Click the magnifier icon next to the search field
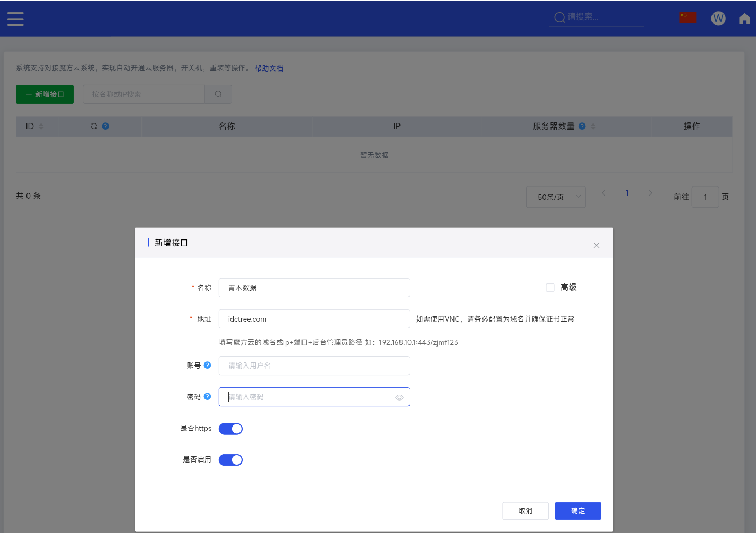Screen dimensions: 756x533 coord(218,94)
